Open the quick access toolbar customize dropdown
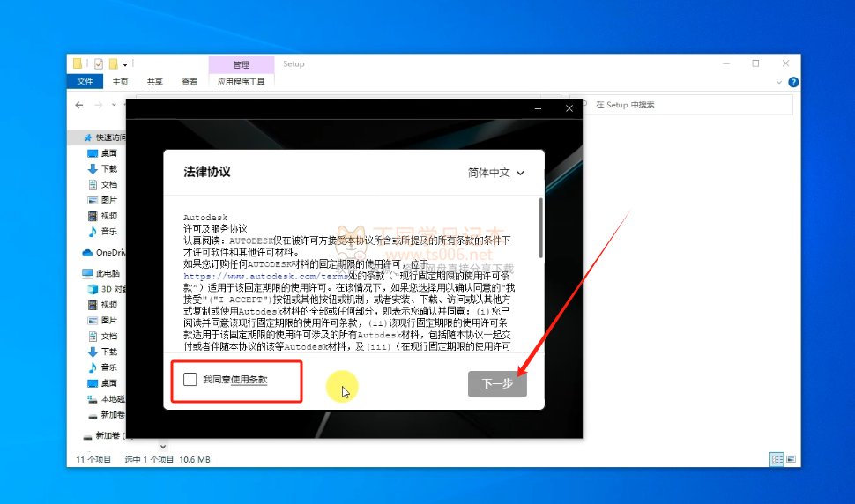Image resolution: width=855 pixels, height=504 pixels. (125, 64)
